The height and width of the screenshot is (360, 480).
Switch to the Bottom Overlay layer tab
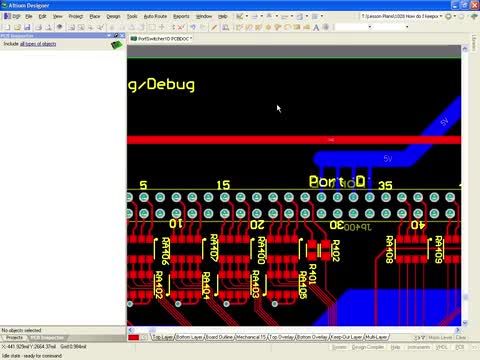(x=312, y=337)
